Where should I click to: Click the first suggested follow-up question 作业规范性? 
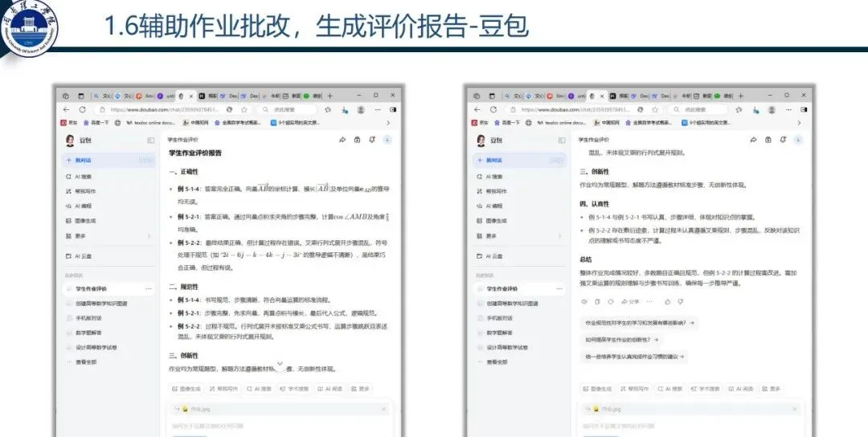tap(640, 322)
